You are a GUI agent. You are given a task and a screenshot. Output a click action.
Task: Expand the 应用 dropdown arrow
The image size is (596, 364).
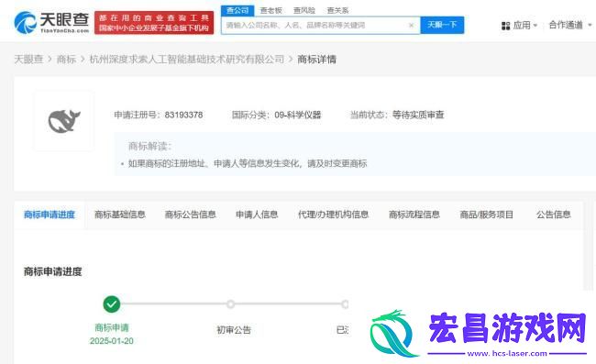(x=535, y=26)
